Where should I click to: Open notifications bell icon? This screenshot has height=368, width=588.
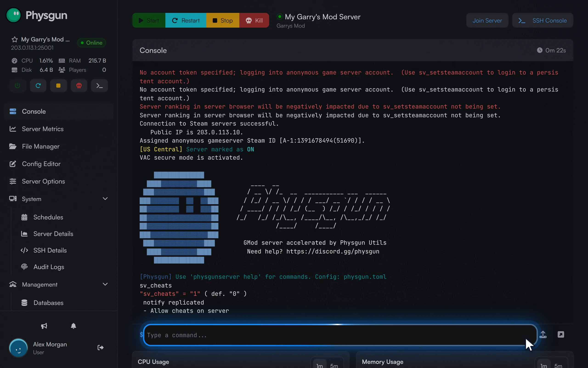(74, 326)
